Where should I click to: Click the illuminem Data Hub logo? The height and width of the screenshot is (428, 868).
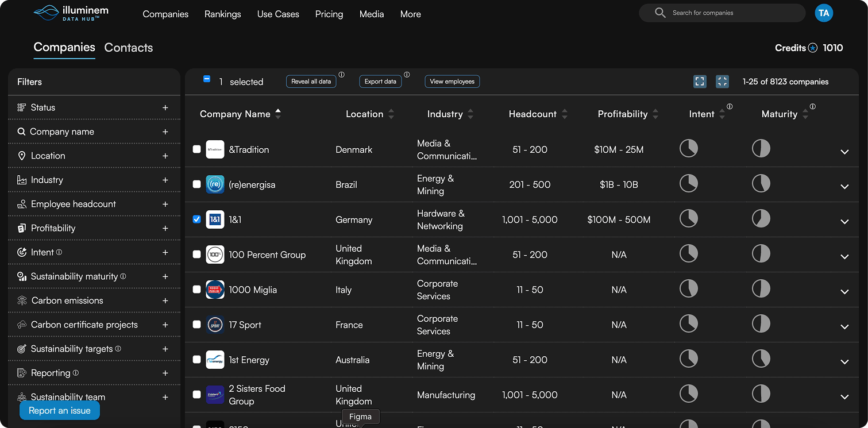[71, 13]
